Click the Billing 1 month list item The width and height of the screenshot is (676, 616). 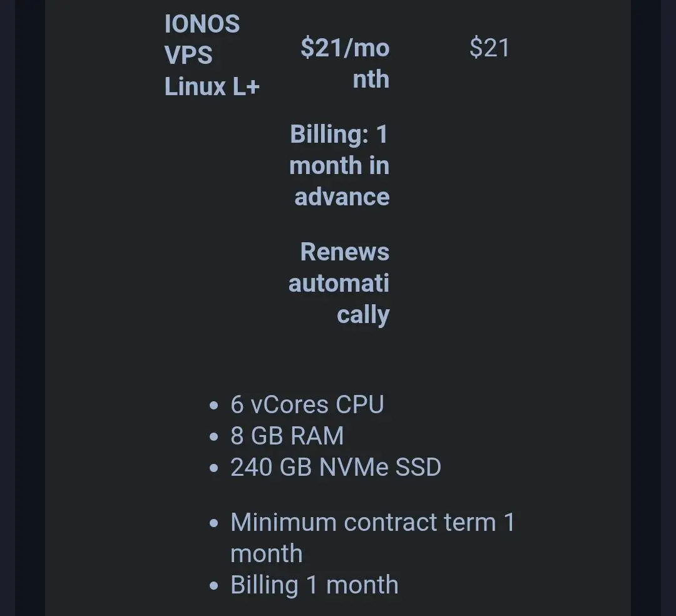(x=314, y=585)
